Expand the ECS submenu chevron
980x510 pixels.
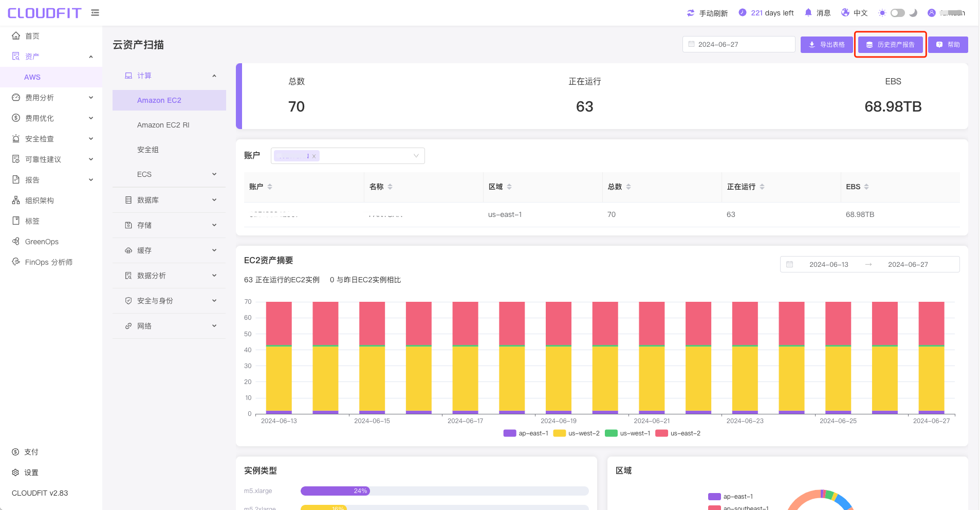tap(214, 174)
